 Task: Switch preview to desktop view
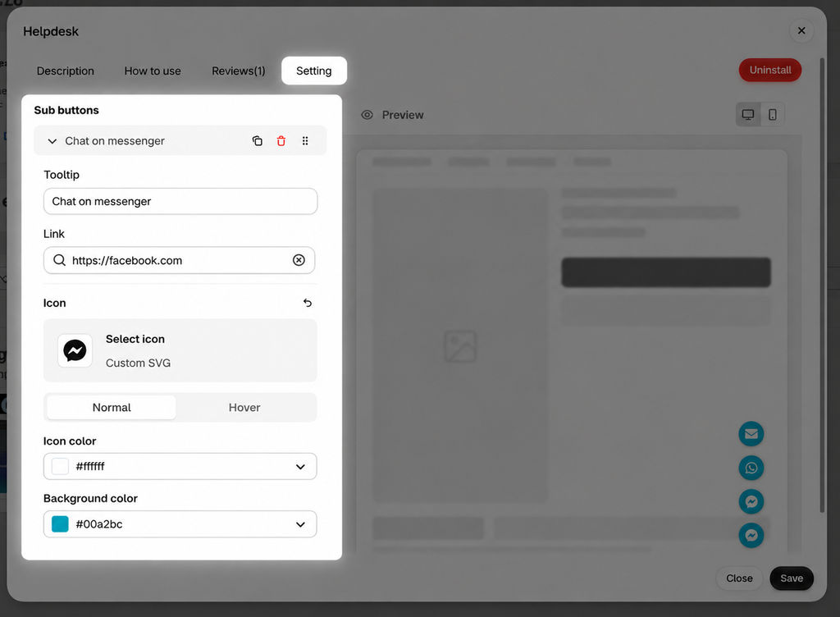pyautogui.click(x=748, y=115)
